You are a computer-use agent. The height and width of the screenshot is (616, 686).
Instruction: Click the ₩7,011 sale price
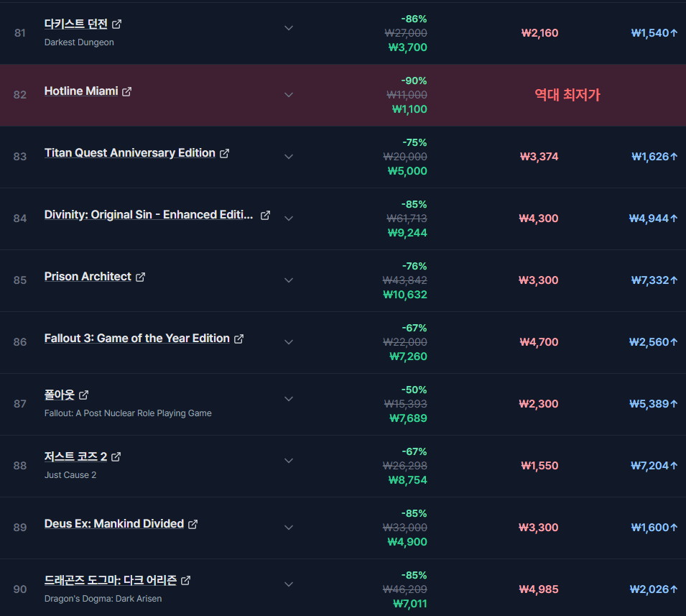(410, 603)
